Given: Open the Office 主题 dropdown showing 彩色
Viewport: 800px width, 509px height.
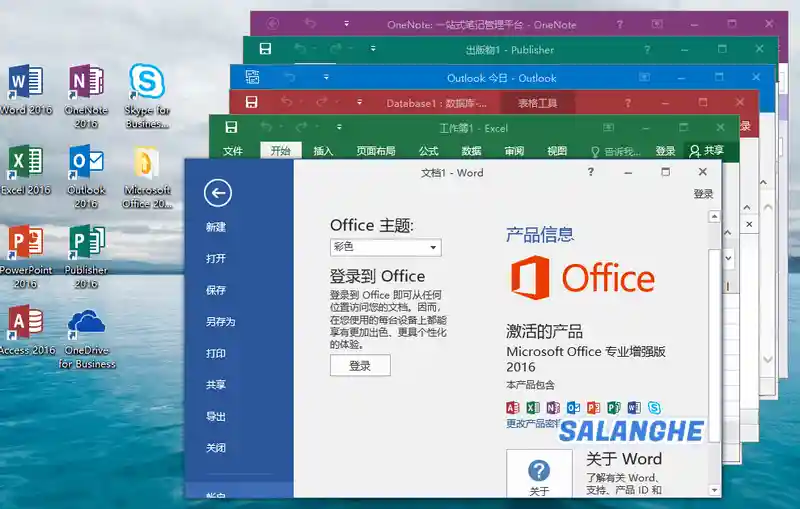Looking at the screenshot, I should 386,247.
